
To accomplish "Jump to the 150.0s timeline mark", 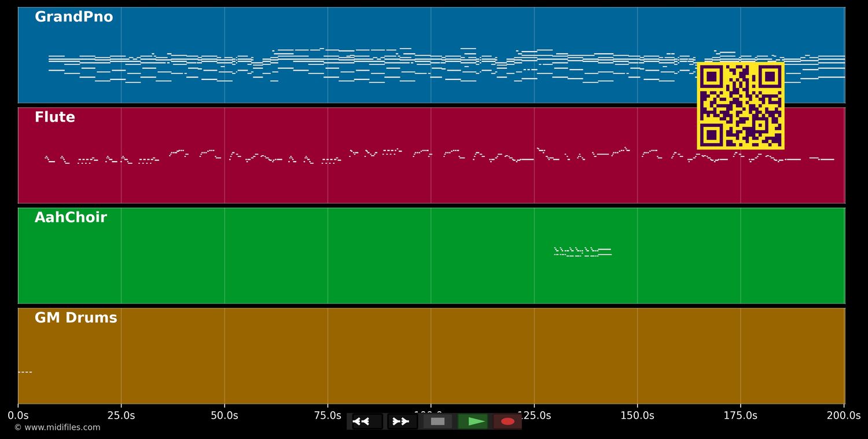I will coord(637,415).
